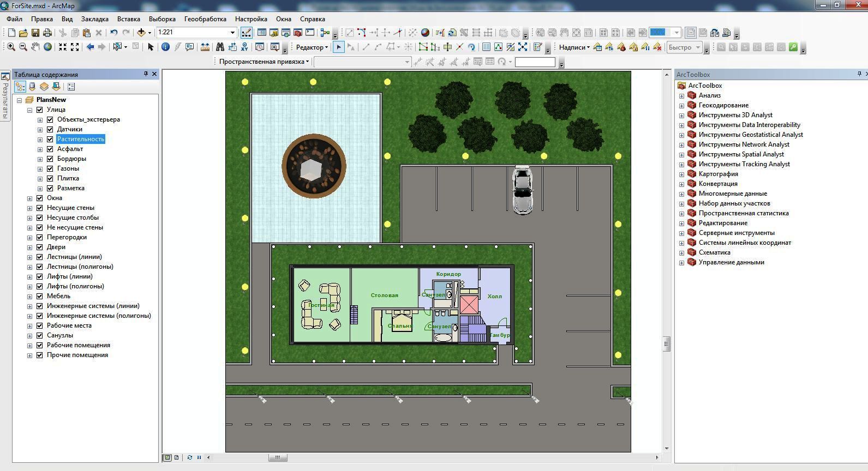
Task: Click the Пространственная привязка button
Action: 264,62
